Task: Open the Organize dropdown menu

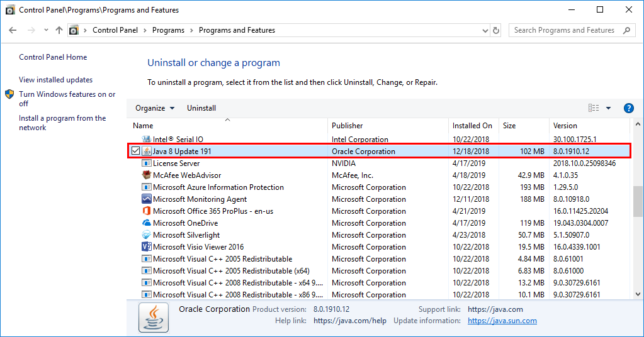Action: point(155,108)
